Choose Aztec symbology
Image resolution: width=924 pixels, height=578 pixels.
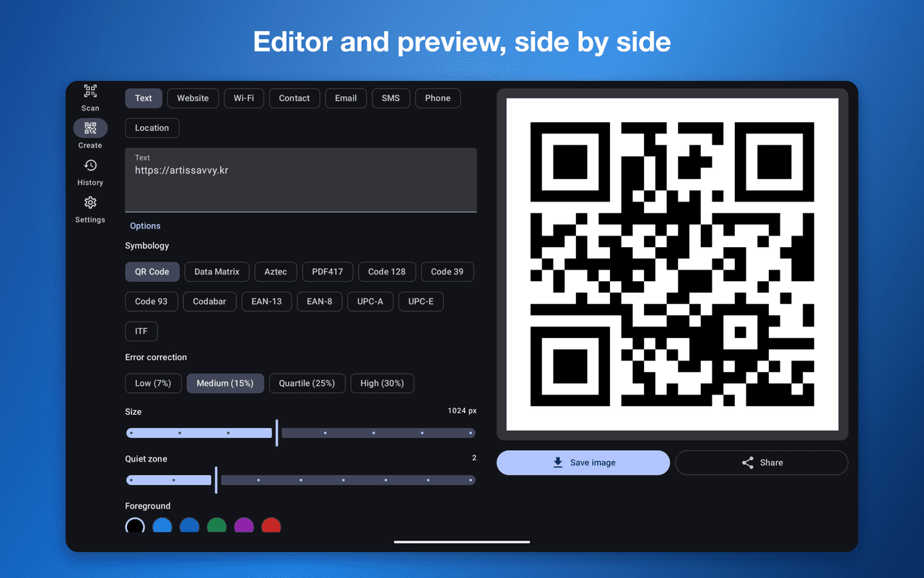pyautogui.click(x=276, y=272)
